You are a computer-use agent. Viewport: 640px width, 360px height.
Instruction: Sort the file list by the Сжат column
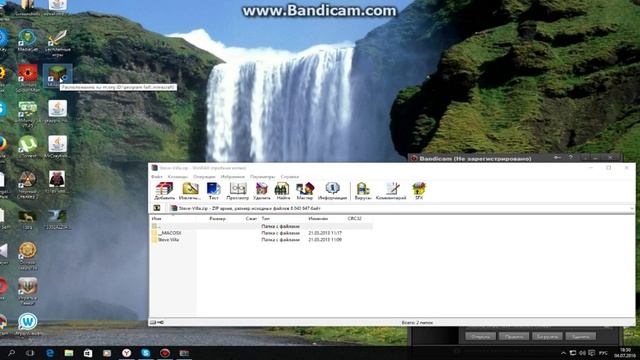(251, 219)
